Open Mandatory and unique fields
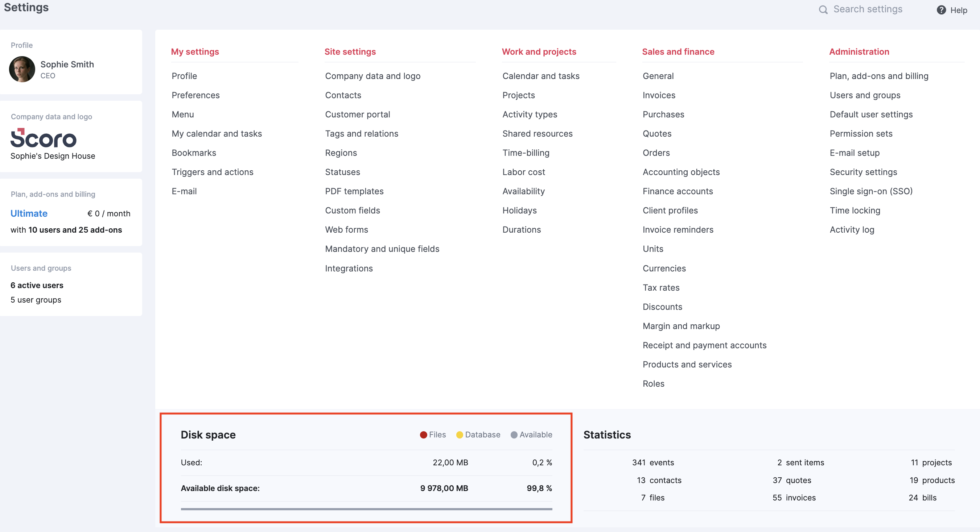This screenshot has width=980, height=532. (382, 249)
